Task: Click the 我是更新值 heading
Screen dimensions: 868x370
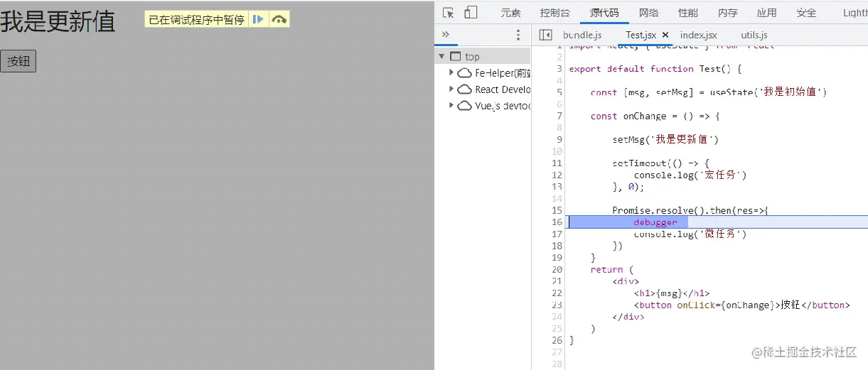Action: [x=58, y=22]
